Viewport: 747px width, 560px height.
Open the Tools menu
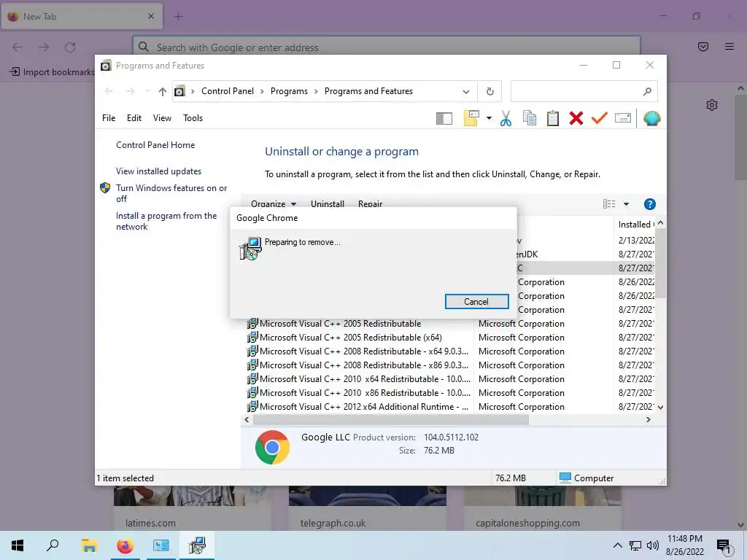coord(193,118)
